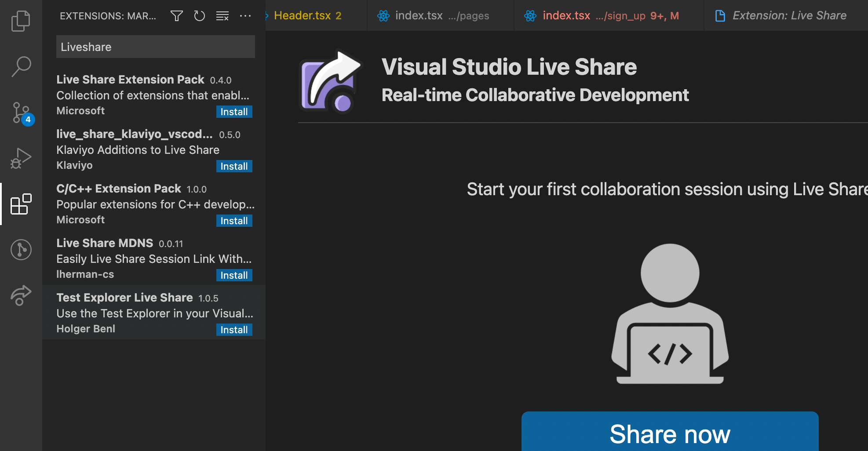The height and width of the screenshot is (451, 868).
Task: Install C/C++ Extension Pack
Action: (234, 221)
